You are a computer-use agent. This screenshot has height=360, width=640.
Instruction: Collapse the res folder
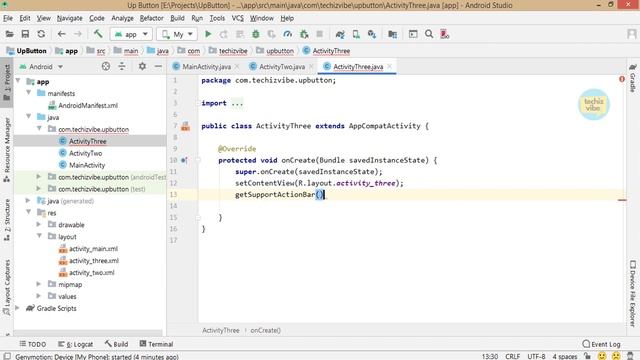[x=29, y=212]
